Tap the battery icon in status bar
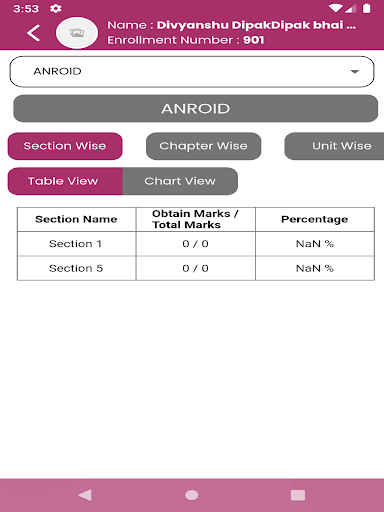384x512 pixels. [366, 8]
